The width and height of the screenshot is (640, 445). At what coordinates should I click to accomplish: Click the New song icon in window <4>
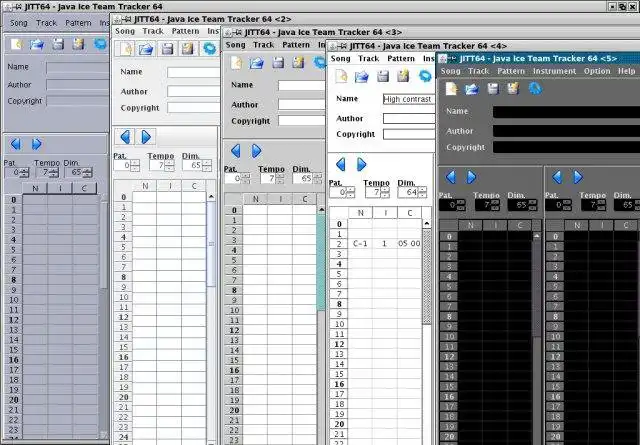341,76
